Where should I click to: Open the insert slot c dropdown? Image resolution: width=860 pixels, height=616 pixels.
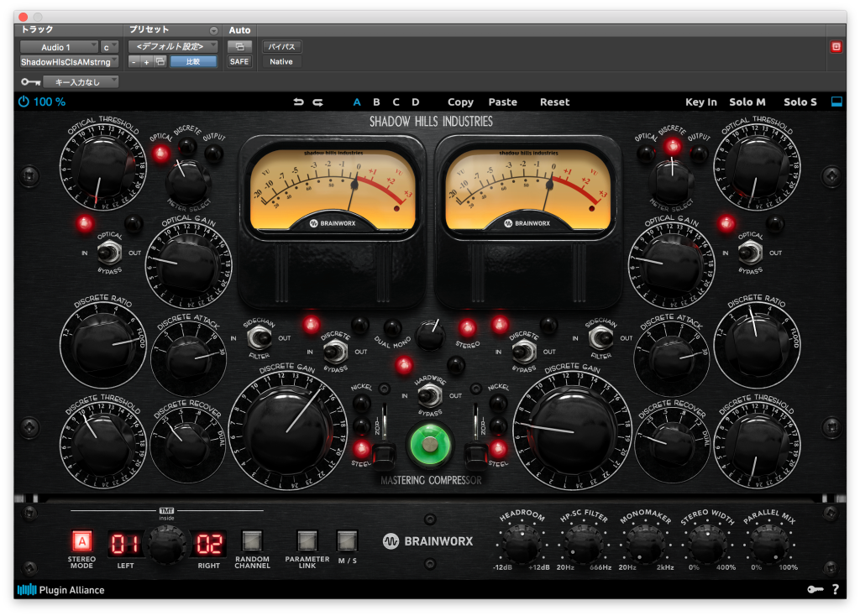(x=110, y=47)
